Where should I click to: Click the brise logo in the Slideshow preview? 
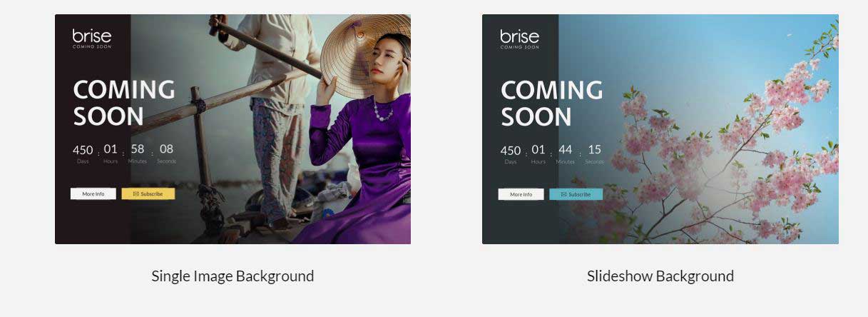pos(520,39)
